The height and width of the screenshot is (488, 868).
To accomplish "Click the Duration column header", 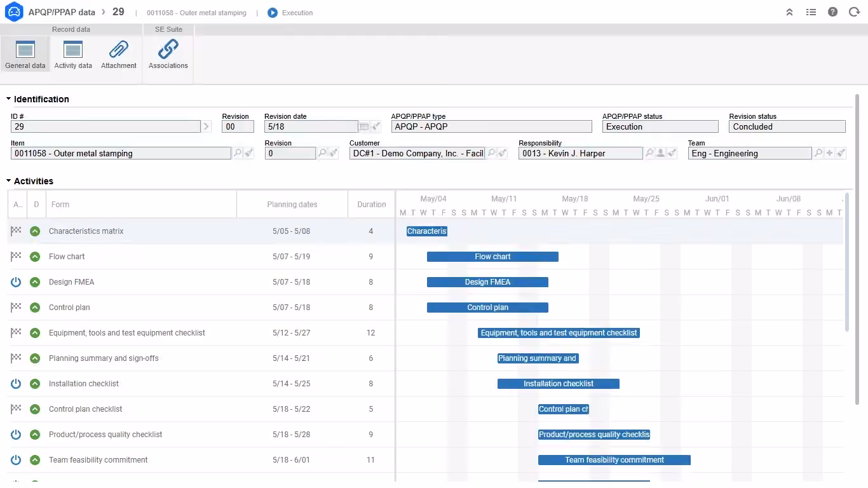I will 372,205.
